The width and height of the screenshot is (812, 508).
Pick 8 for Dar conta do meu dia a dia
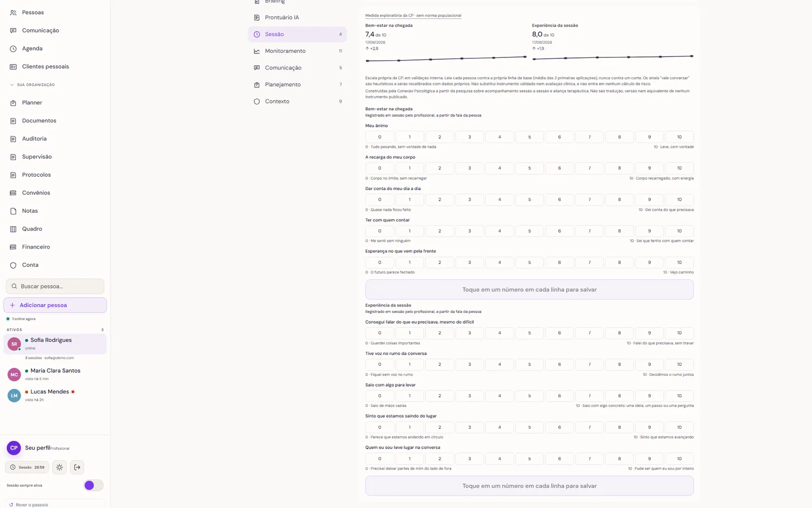[619, 200]
